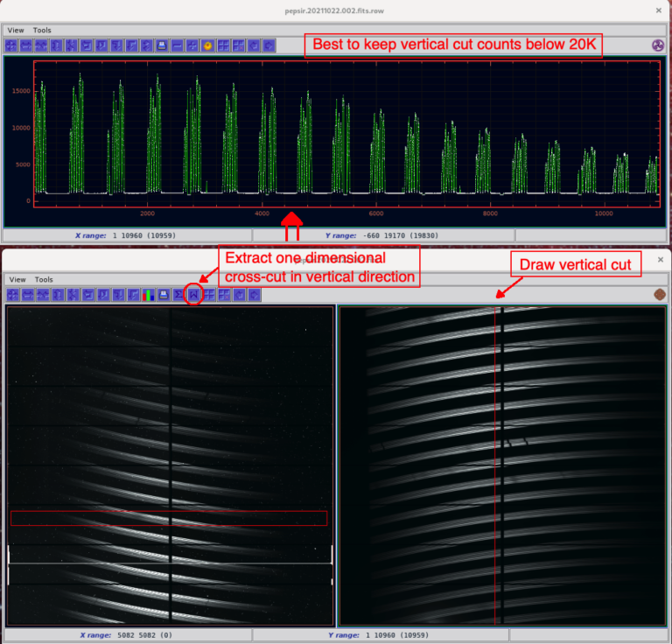This screenshot has width=672, height=644.
Task: Click the circled vertical cross-cut extraction icon
Action: coord(194,295)
